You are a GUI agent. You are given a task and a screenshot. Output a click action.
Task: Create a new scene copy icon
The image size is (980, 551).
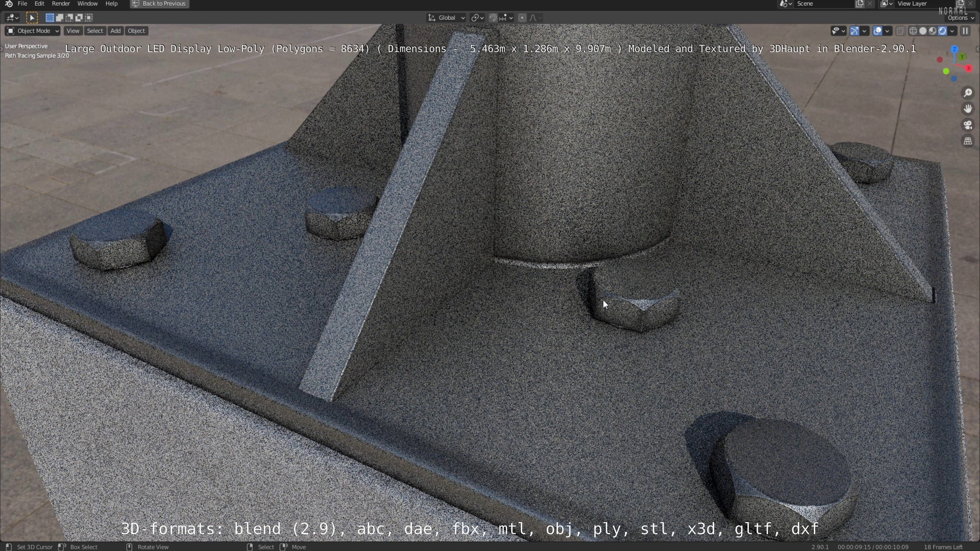click(859, 4)
